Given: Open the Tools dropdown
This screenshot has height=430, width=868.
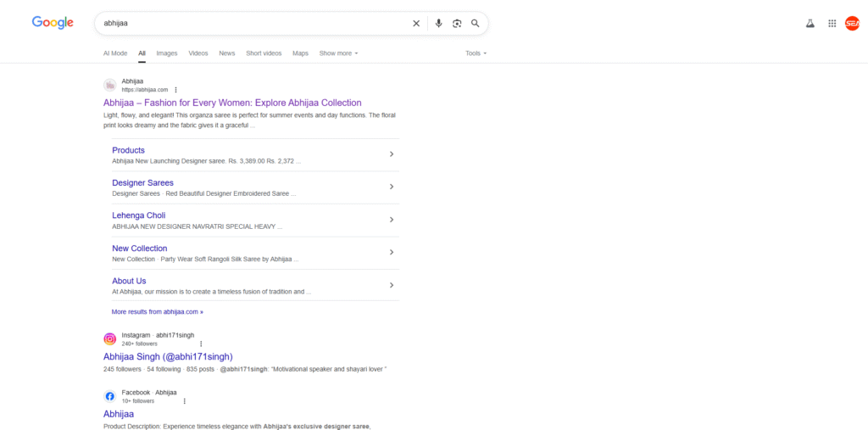Looking at the screenshot, I should click(x=476, y=53).
